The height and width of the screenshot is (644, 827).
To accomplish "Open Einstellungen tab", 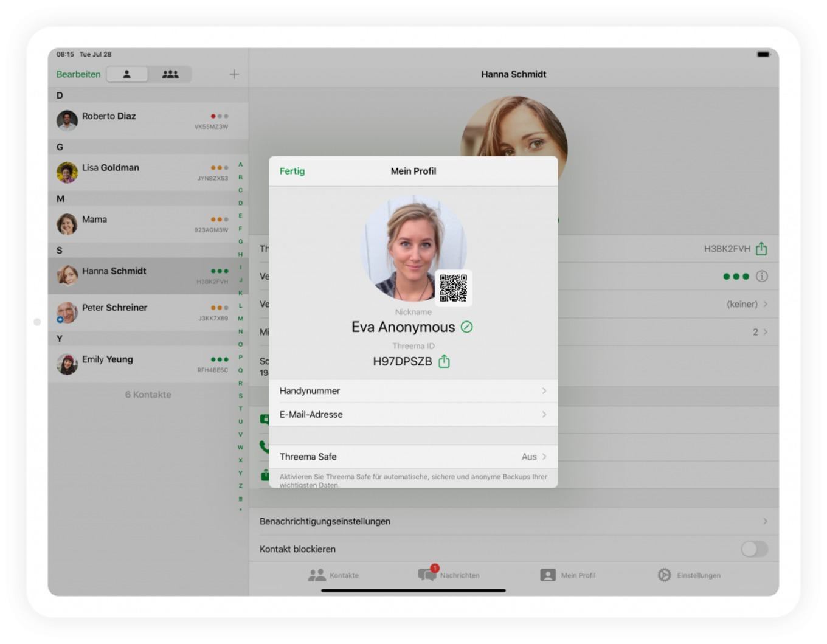I will [689, 575].
